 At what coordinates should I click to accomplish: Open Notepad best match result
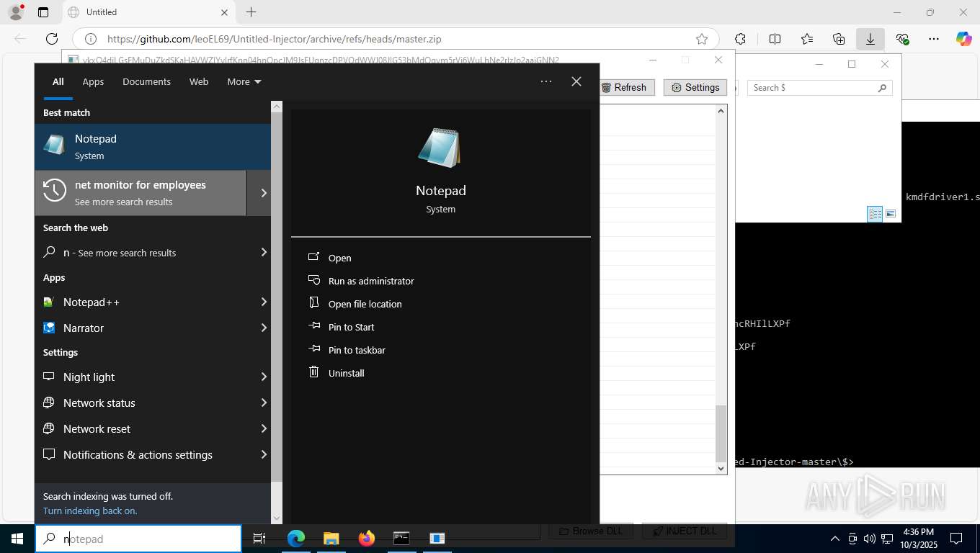tap(153, 147)
